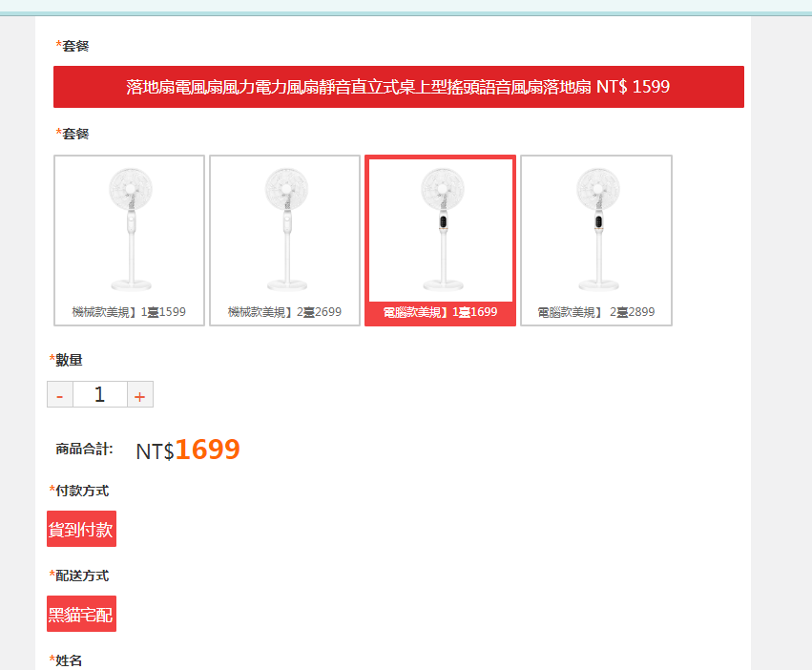The height and width of the screenshot is (670, 812).
Task: Click fan image in 2臺2699 card
Action: pyautogui.click(x=286, y=229)
